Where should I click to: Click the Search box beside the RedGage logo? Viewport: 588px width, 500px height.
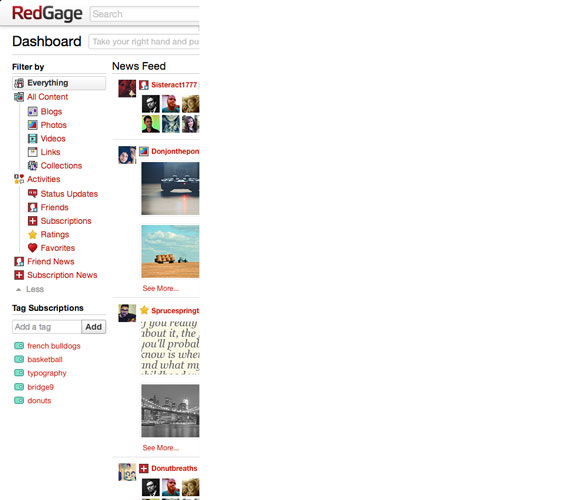point(145,14)
